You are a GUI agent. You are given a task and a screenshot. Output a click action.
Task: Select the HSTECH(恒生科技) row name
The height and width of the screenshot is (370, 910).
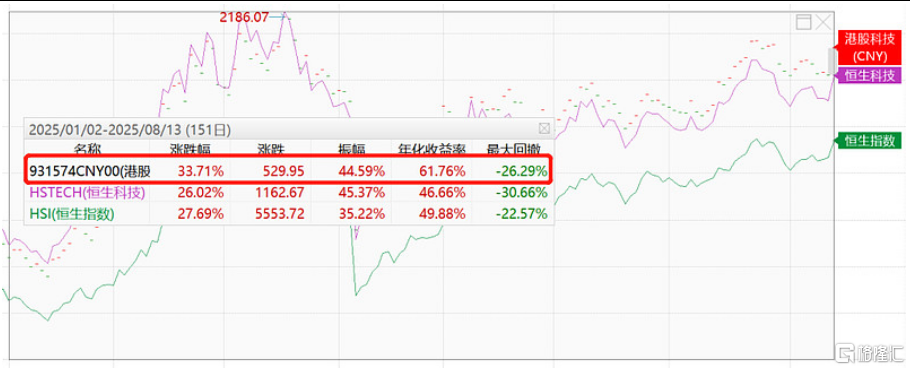tap(87, 193)
